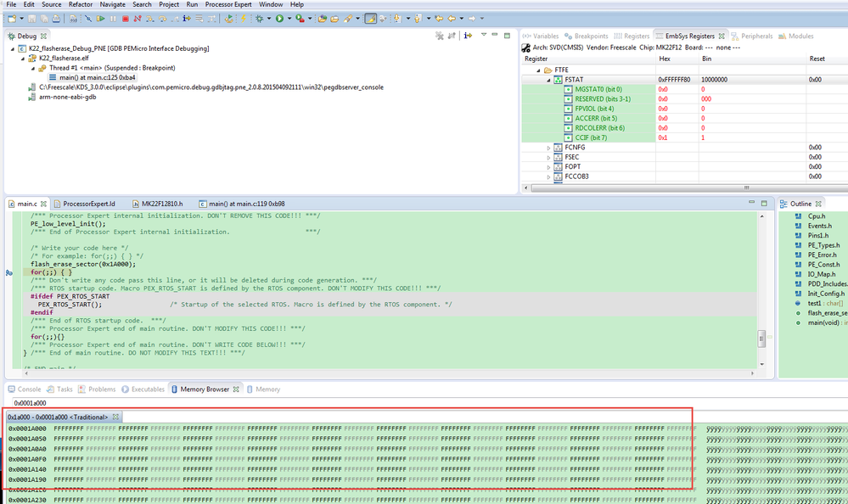Click the Hex column header
Screen dimensions: 848x504
(664, 59)
